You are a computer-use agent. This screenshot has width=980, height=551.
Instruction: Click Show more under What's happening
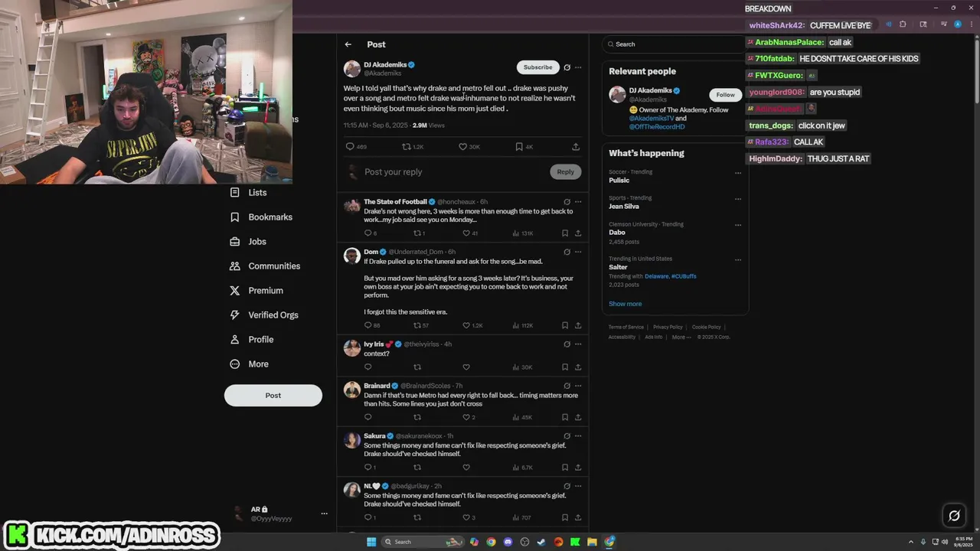tap(626, 304)
